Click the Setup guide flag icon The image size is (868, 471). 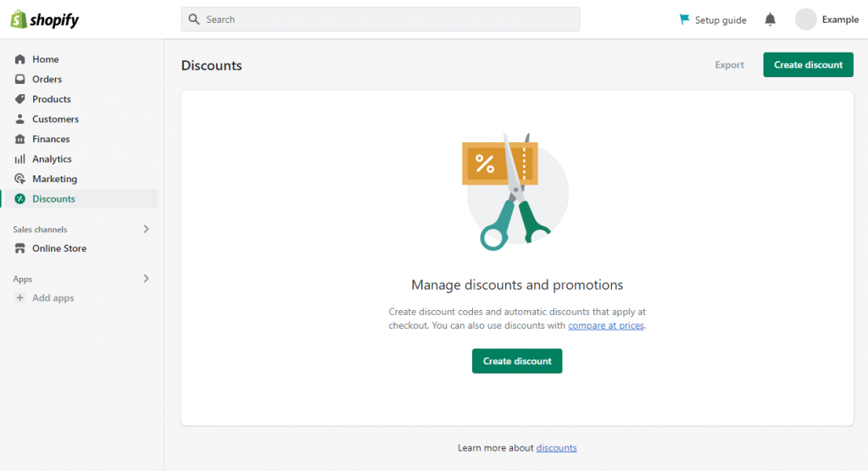pos(685,19)
